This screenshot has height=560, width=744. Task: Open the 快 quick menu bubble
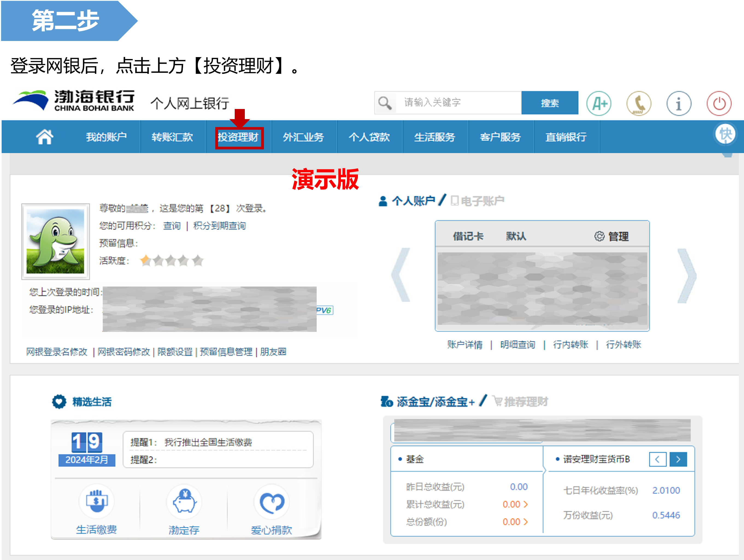[725, 134]
